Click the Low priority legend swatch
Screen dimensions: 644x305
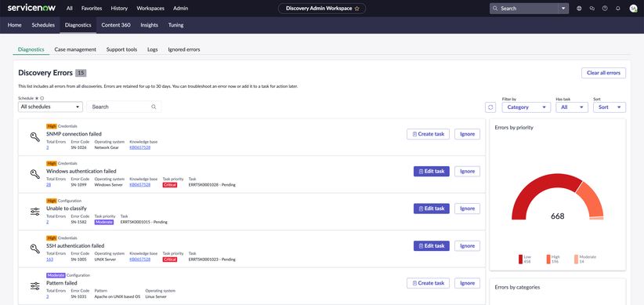click(x=520, y=260)
